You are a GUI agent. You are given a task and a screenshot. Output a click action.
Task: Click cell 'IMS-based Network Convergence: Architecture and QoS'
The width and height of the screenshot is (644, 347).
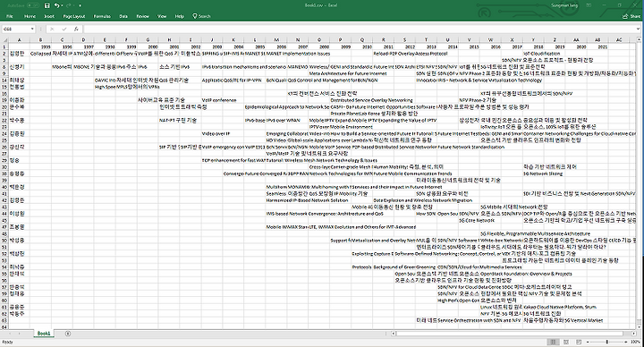click(325, 214)
